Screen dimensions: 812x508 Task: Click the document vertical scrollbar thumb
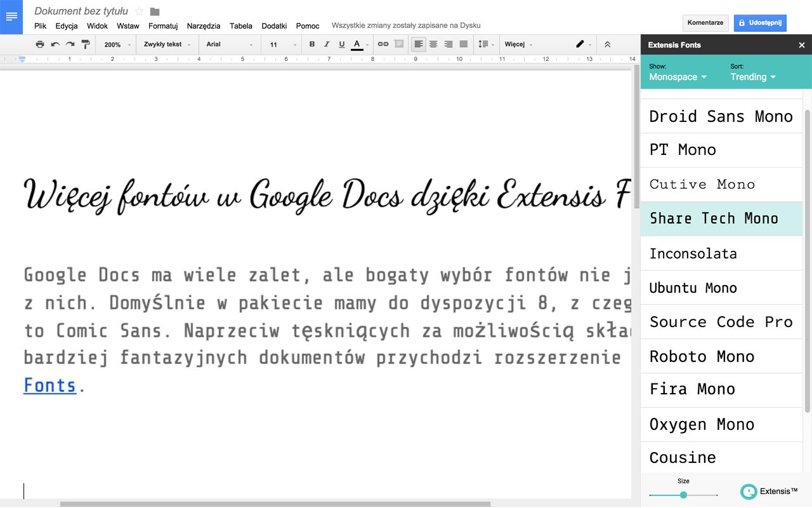pos(636,137)
